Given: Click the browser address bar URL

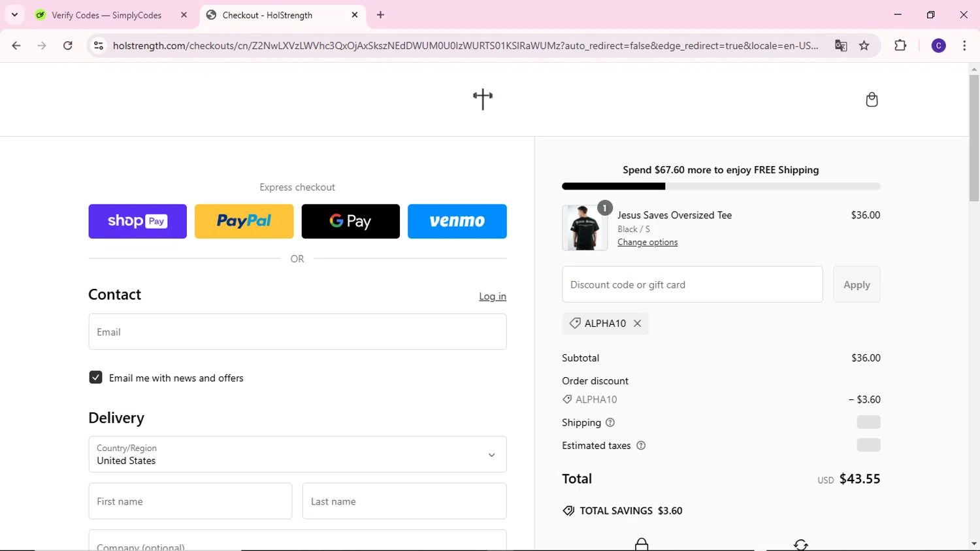Looking at the screenshot, I should (465, 46).
